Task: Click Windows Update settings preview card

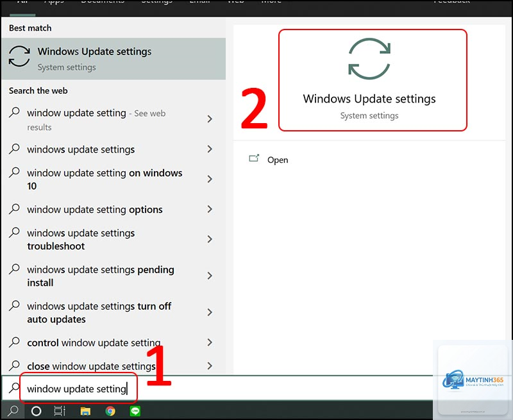Action: pyautogui.click(x=373, y=80)
